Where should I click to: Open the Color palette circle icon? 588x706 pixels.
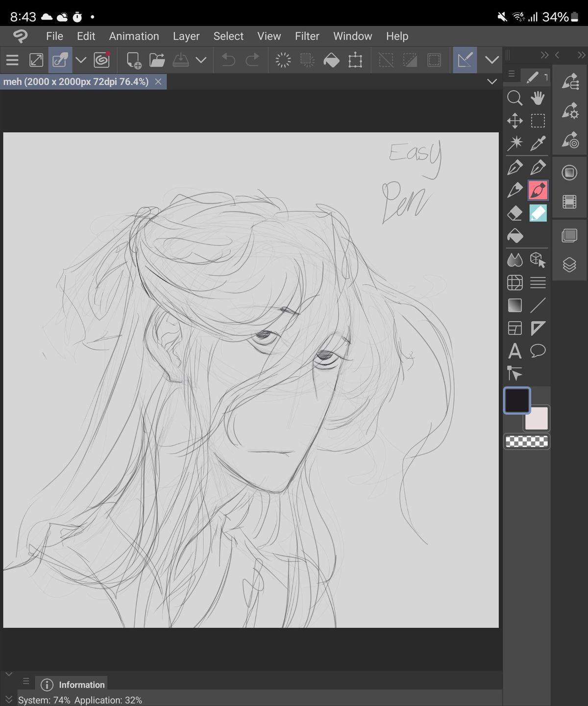[x=569, y=172]
